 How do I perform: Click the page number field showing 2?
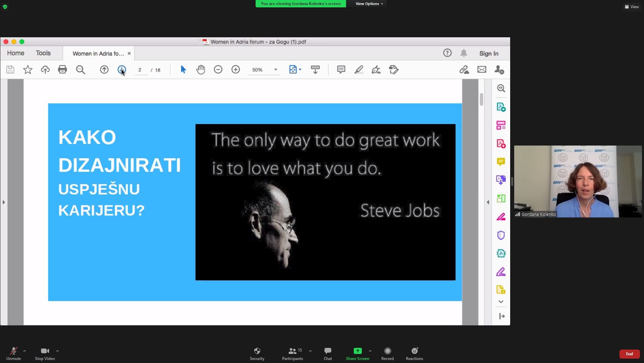(x=141, y=70)
